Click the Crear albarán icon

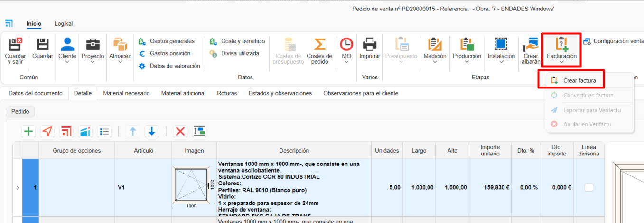click(531, 44)
